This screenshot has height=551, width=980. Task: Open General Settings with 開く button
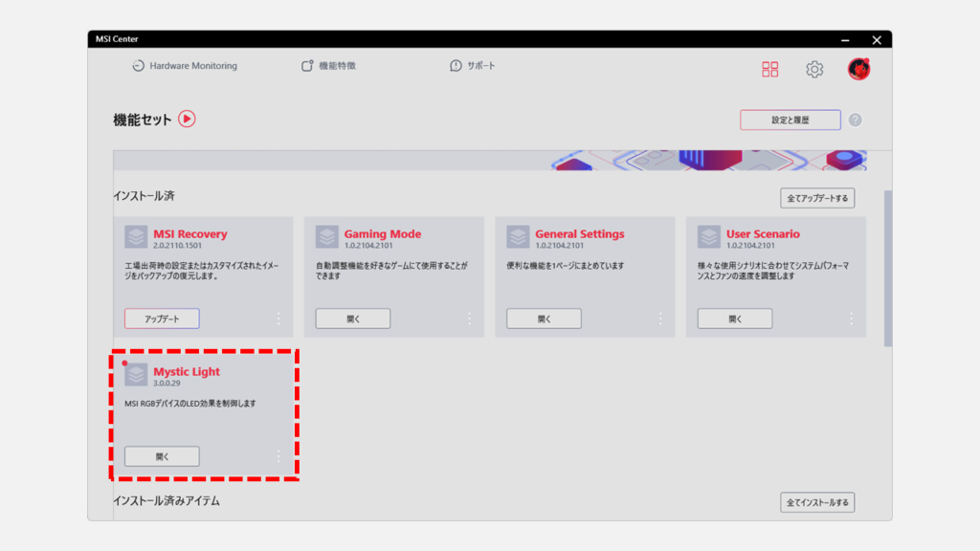(x=544, y=319)
